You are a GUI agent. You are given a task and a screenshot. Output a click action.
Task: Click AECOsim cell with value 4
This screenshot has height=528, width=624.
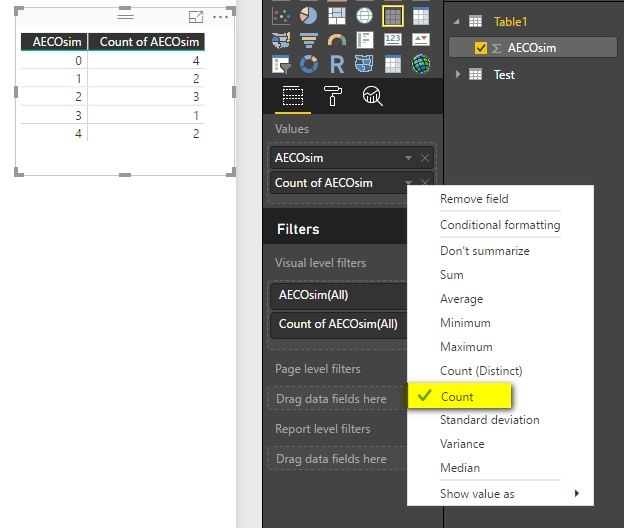point(54,133)
